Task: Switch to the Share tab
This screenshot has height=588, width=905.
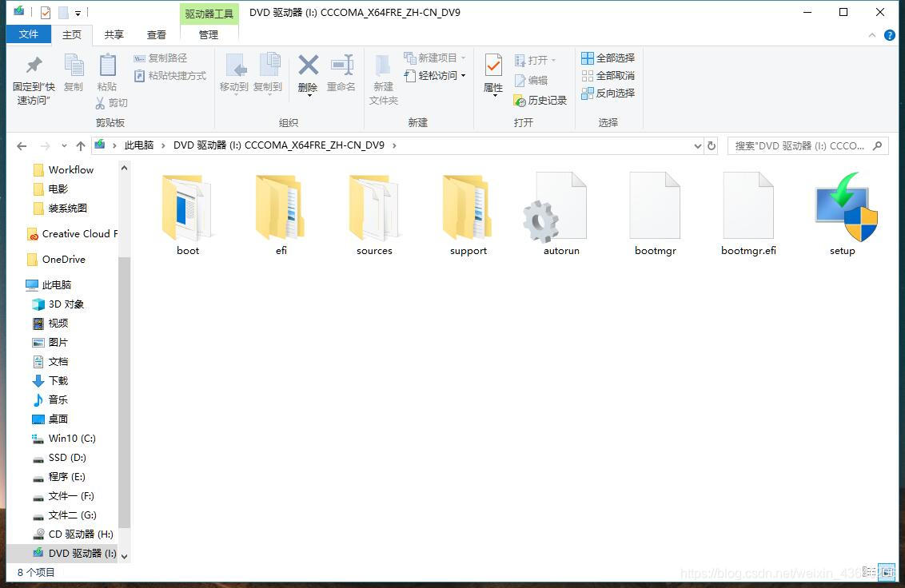Action: click(114, 34)
